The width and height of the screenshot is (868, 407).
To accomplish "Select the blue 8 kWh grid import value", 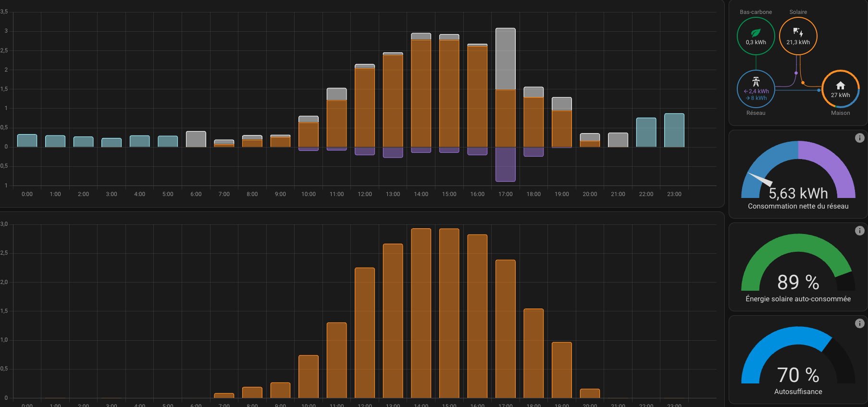I will 758,98.
